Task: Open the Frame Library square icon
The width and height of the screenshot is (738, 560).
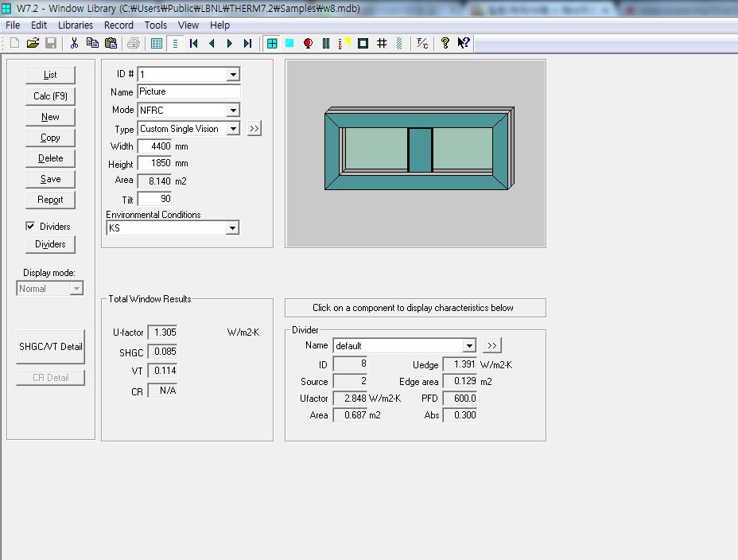Action: 363,43
